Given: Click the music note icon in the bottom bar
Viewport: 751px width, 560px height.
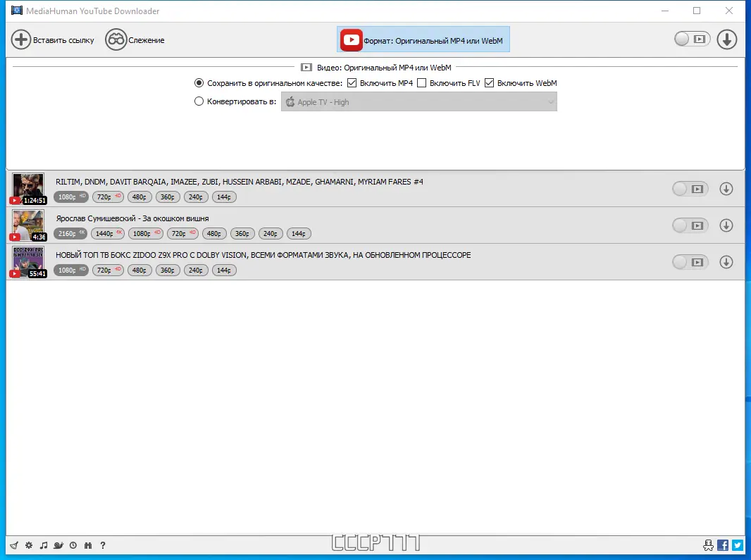Looking at the screenshot, I should 44,545.
